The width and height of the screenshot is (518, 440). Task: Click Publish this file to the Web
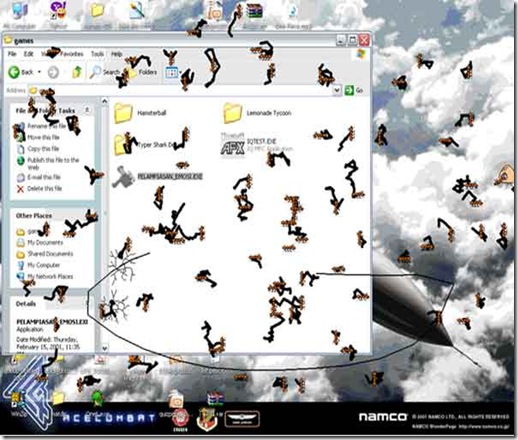click(53, 163)
